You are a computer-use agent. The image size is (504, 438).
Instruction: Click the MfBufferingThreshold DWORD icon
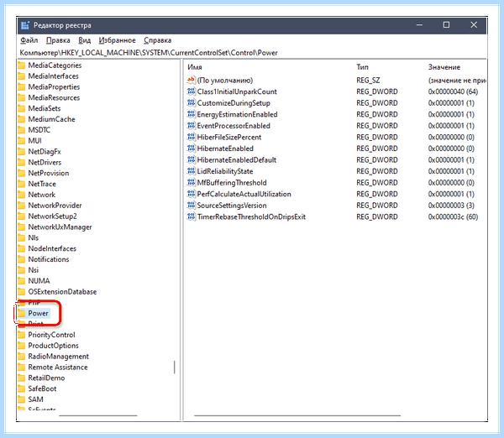[191, 182]
